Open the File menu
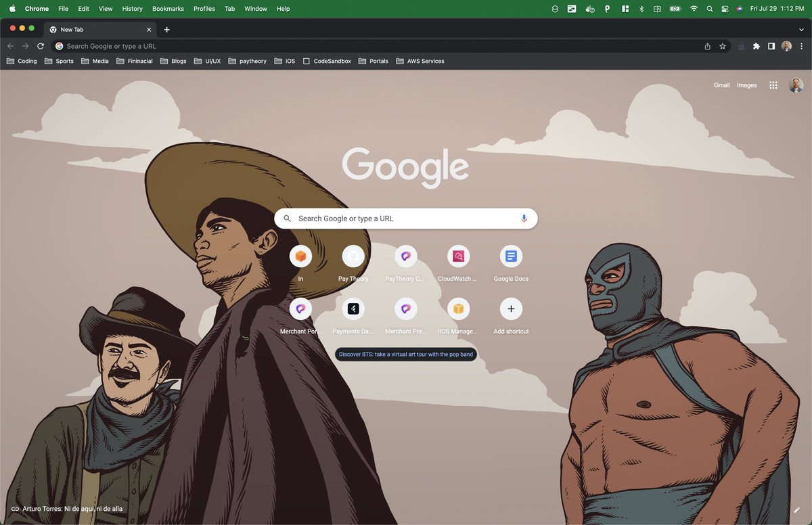Viewport: 812px width, 525px height. point(63,9)
